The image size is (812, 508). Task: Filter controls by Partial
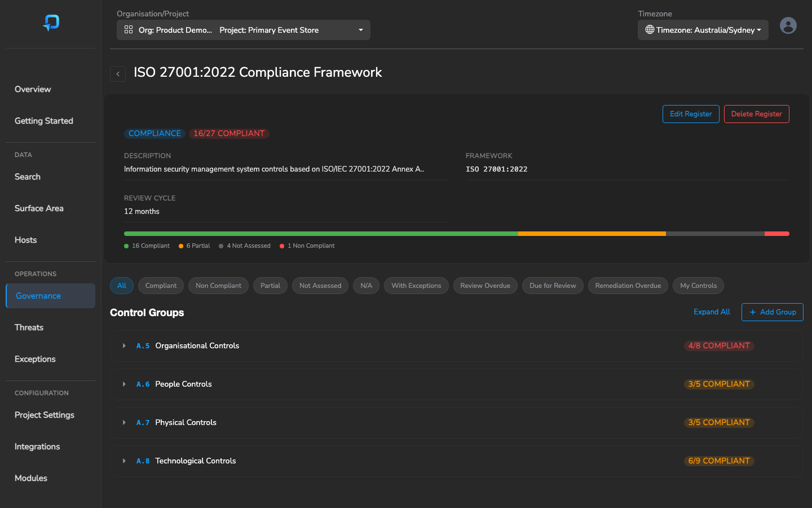270,286
